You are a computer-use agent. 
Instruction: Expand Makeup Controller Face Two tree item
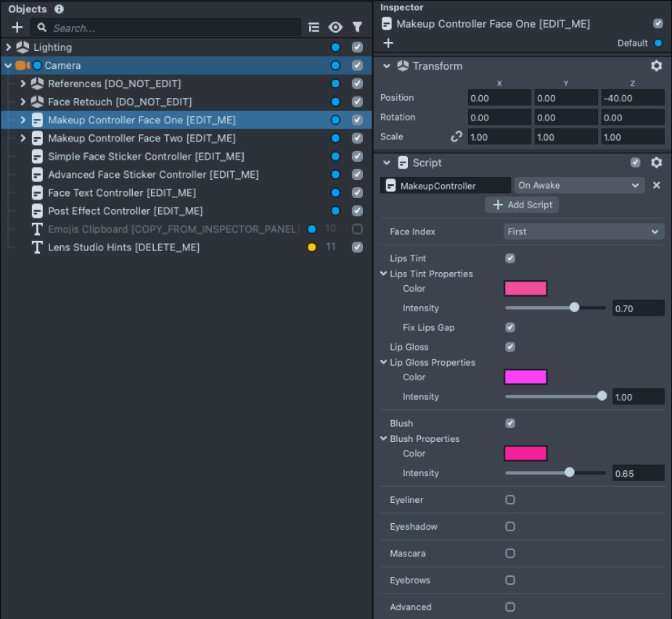point(23,139)
